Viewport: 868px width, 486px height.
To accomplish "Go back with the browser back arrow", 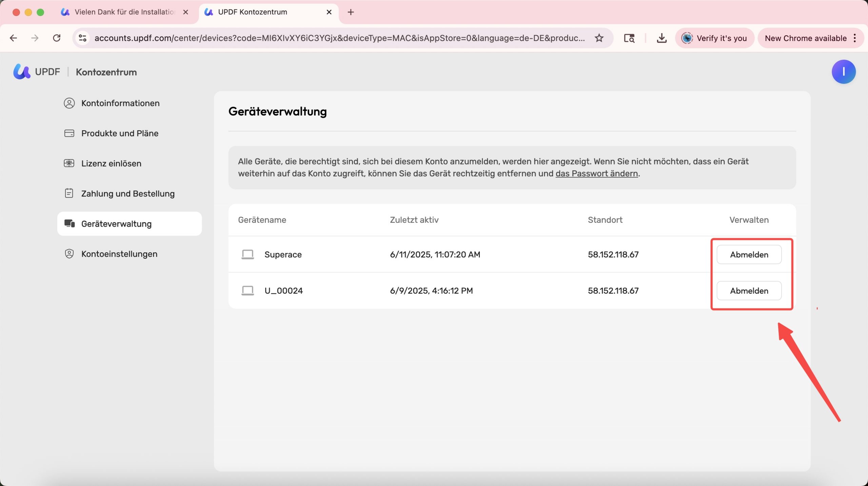I will (13, 38).
